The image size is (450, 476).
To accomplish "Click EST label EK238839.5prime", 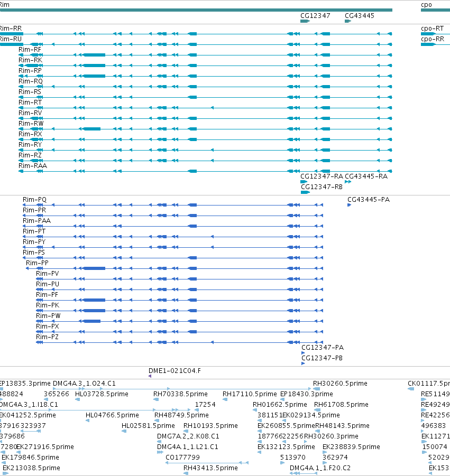I will click(351, 447).
